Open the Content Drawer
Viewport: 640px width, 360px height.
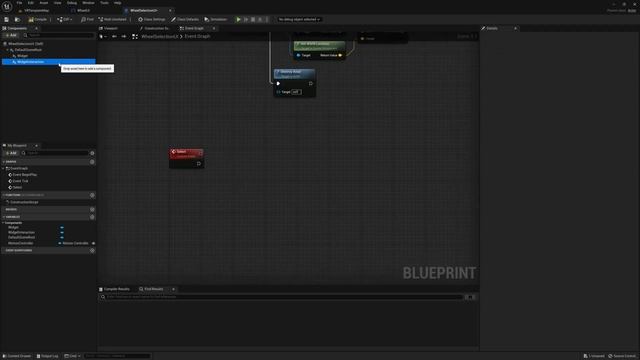(17, 356)
